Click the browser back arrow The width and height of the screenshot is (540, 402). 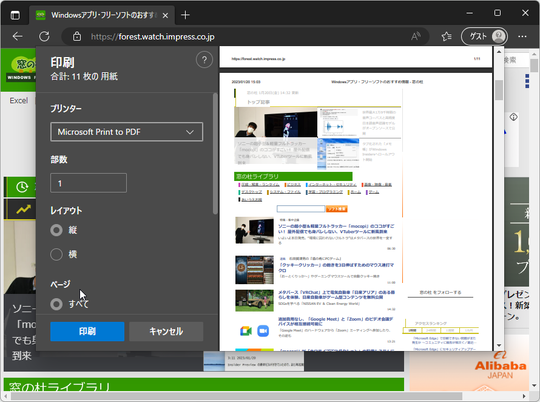[x=17, y=36]
